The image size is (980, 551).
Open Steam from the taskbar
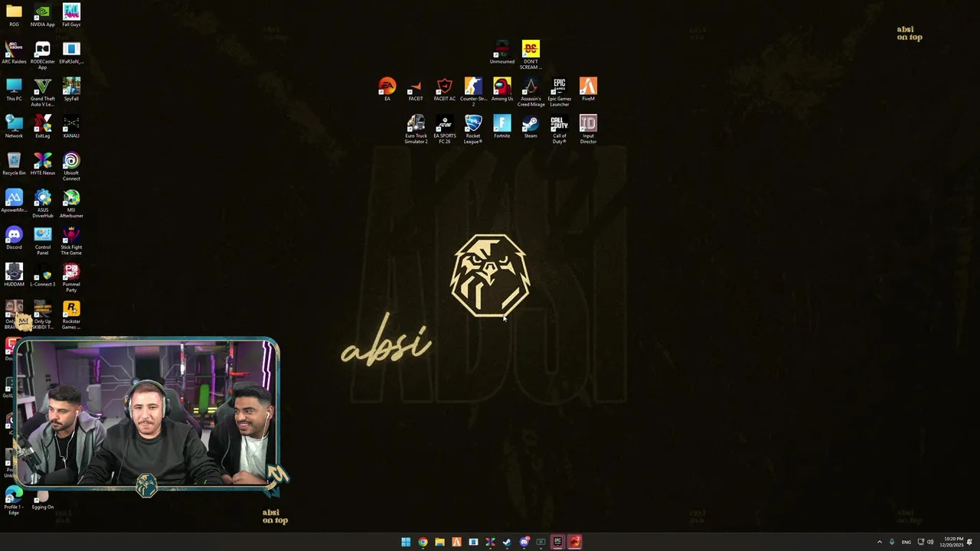click(x=507, y=542)
